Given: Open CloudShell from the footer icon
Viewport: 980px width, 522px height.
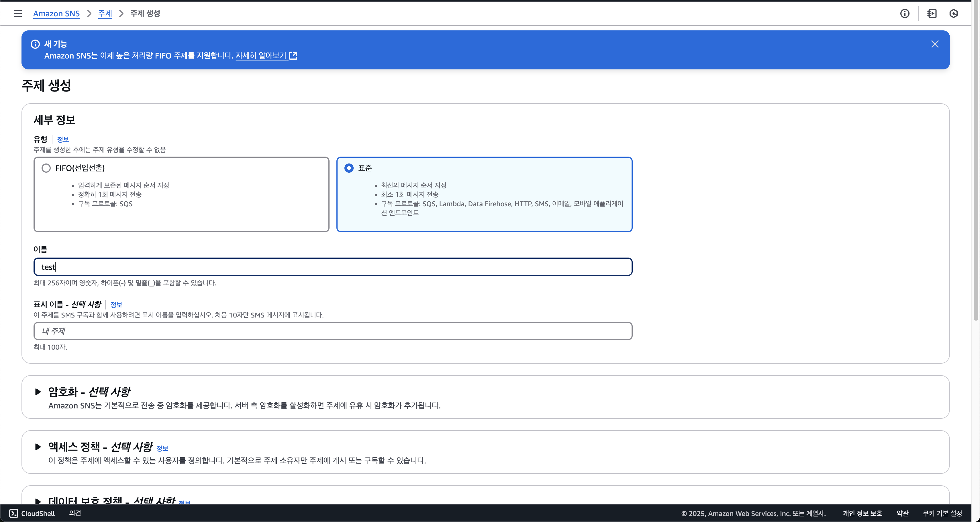Looking at the screenshot, I should pos(14,513).
